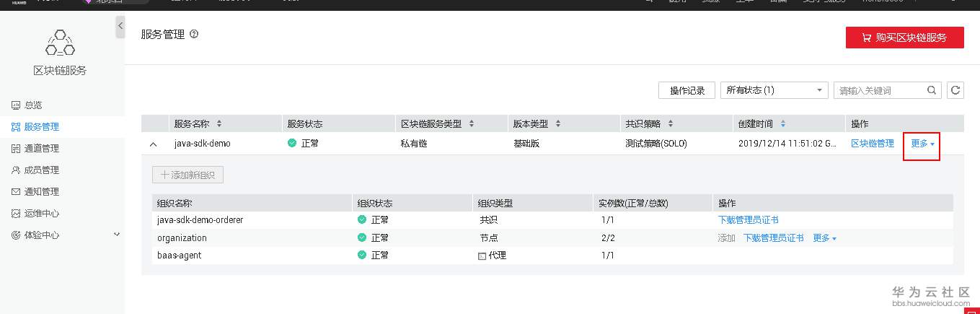
Task: Click the magnifier icon in the keyword search box
Action: tap(932, 90)
